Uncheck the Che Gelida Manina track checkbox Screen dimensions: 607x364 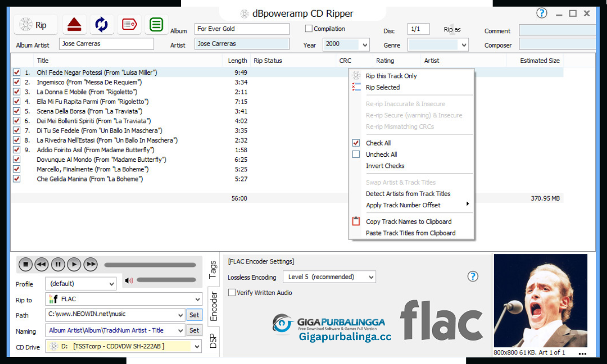17,179
